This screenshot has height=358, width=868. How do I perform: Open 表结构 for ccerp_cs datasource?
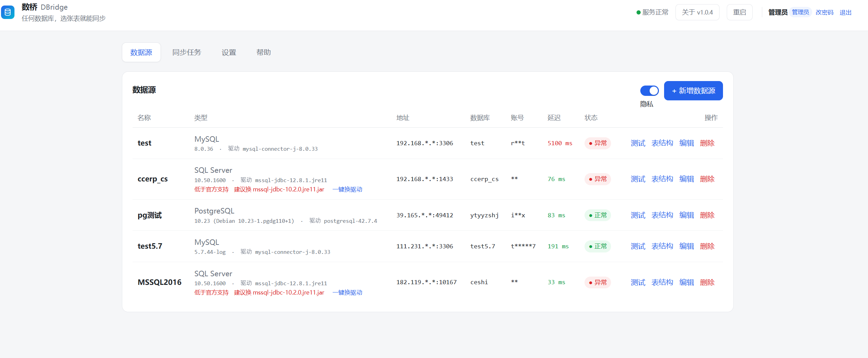662,179
